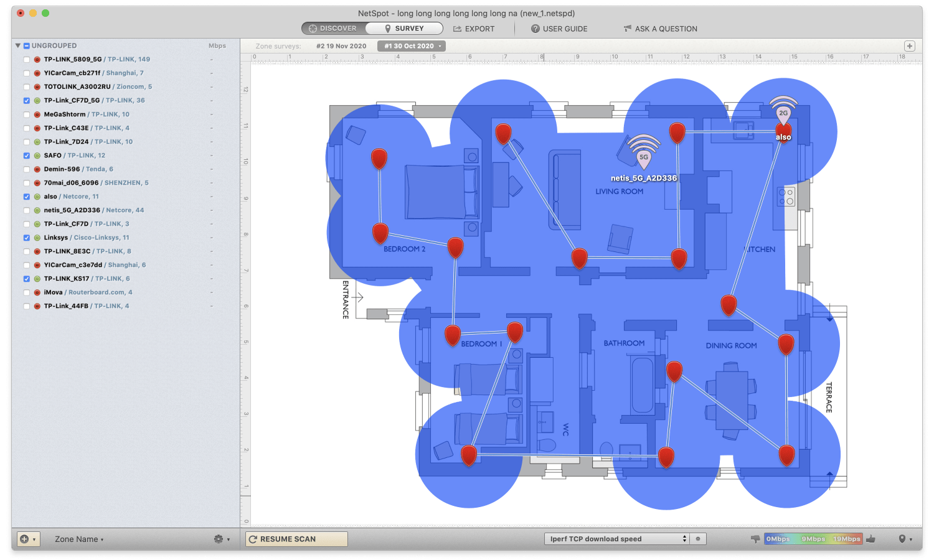Click the thumbs-down icon left of speed legend
The image size is (934, 560).
755,539
